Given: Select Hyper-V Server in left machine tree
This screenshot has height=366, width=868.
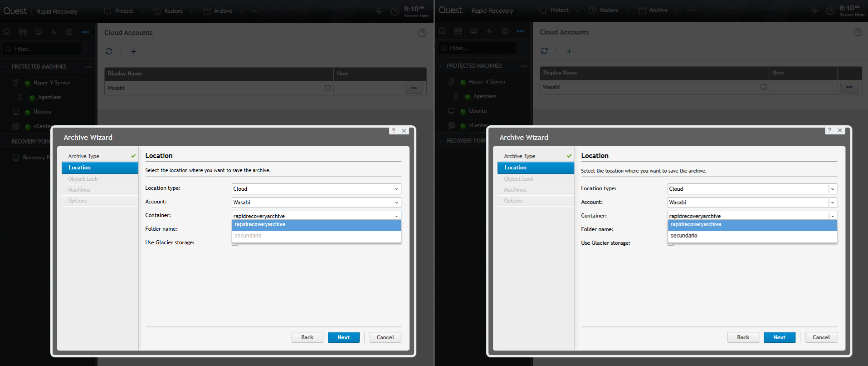Looking at the screenshot, I should coord(52,83).
